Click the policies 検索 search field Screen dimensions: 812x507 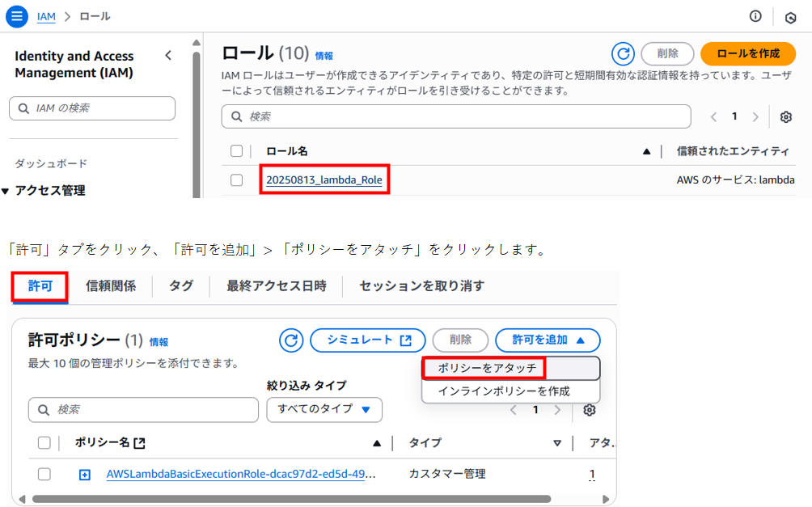tap(143, 410)
